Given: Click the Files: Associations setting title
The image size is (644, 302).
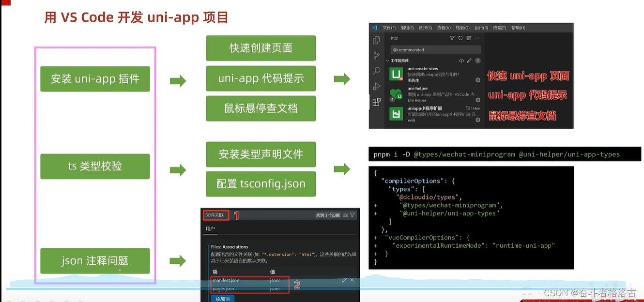Looking at the screenshot, I should pyautogui.click(x=230, y=247).
